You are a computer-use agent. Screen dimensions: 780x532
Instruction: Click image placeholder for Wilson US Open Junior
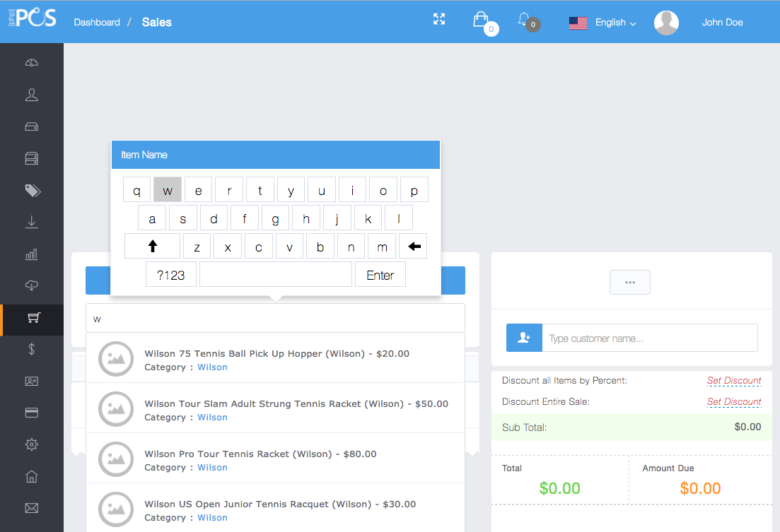[x=116, y=509]
